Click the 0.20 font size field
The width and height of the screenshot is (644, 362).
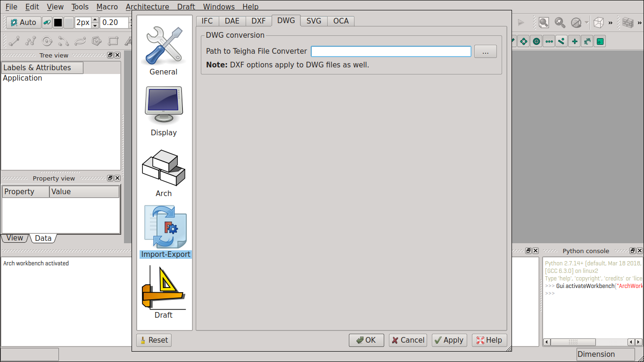tap(115, 22)
